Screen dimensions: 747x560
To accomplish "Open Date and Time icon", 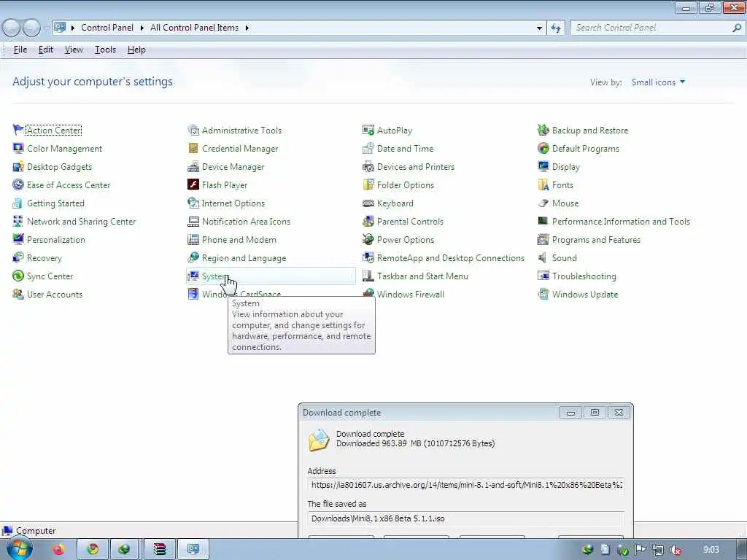I will (x=368, y=148).
